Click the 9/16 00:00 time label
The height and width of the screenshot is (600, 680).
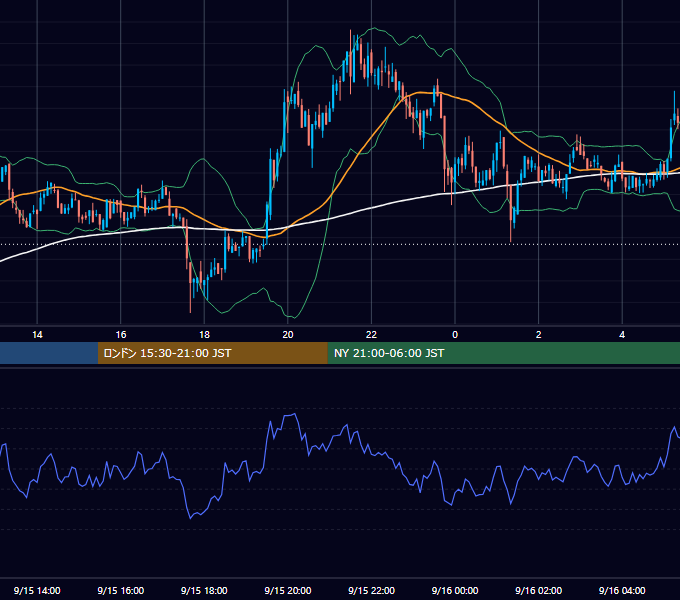[455, 590]
